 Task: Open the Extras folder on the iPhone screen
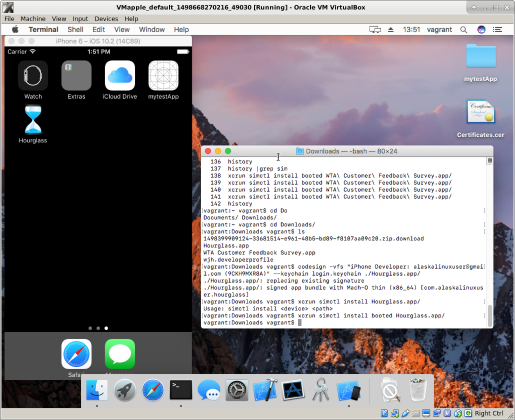(x=76, y=75)
